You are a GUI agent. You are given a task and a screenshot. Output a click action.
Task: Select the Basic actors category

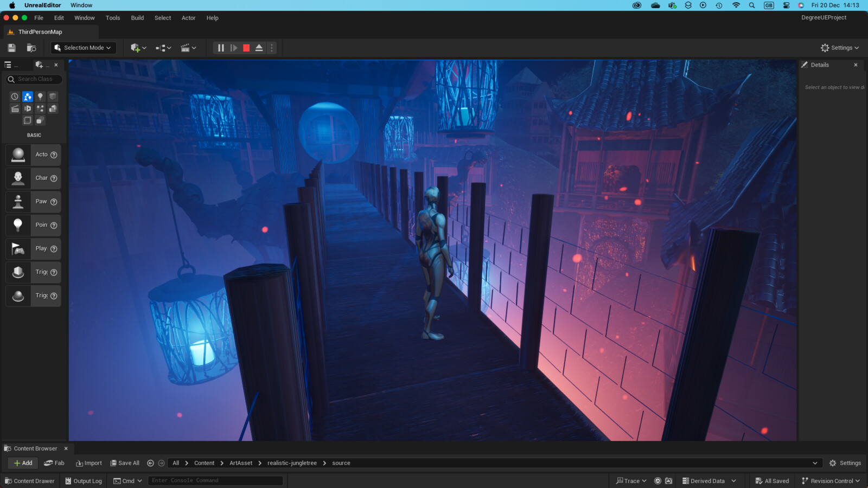28,97
